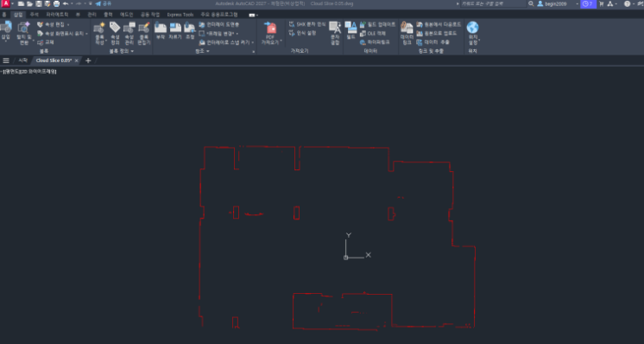Click the keyword search input field
Viewport: 644px width, 344px height.
[x=493, y=3]
